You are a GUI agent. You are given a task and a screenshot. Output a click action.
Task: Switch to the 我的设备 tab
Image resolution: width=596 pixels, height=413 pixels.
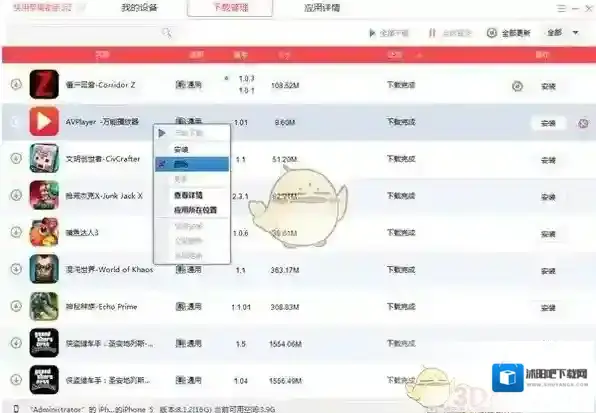coord(139,8)
